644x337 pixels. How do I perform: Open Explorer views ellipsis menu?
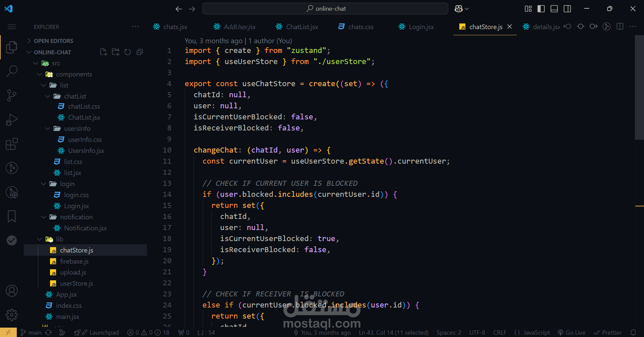[135, 26]
